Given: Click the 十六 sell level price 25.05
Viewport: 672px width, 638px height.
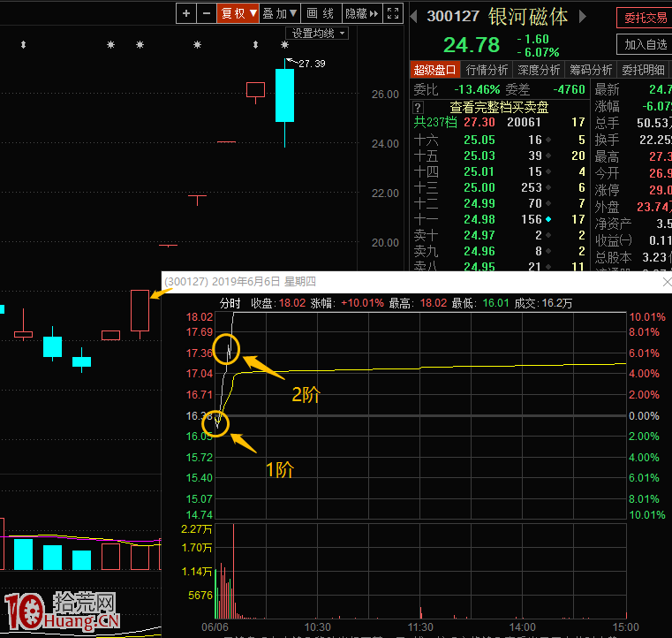Looking at the screenshot, I should click(x=479, y=140).
